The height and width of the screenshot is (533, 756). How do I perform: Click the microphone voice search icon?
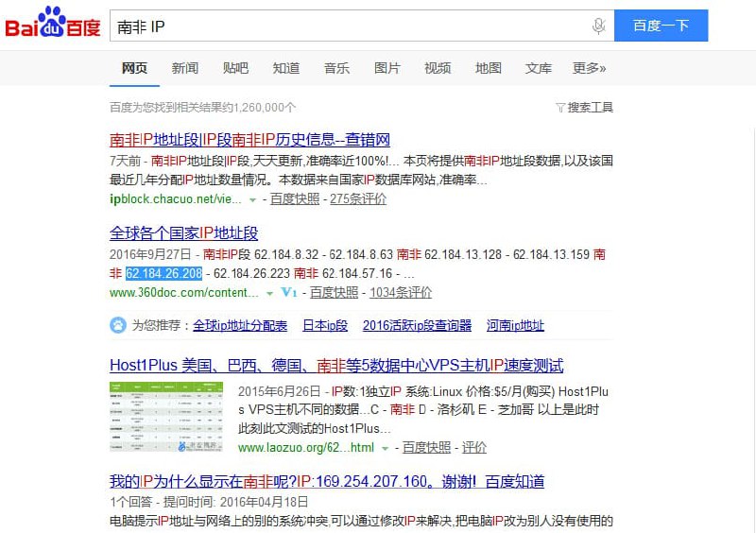point(598,26)
